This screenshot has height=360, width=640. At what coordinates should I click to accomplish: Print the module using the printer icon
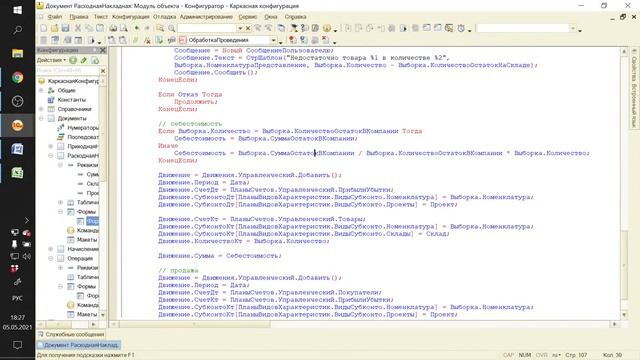point(113,28)
